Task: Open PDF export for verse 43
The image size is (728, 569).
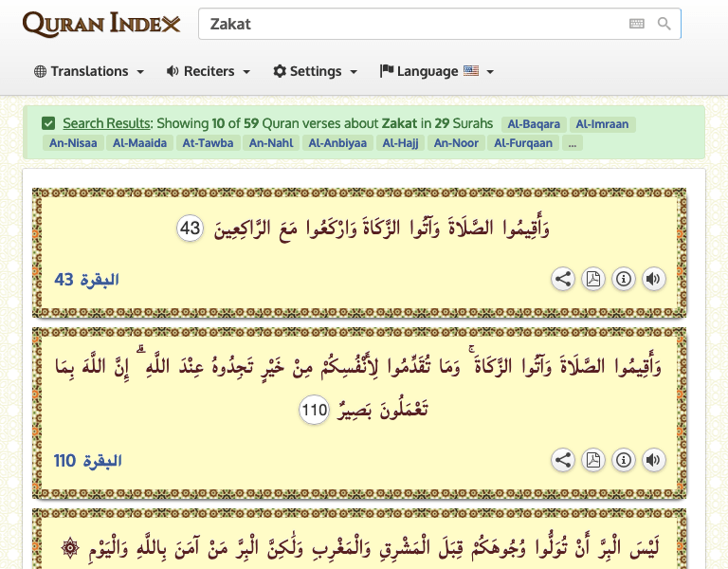Action: tap(593, 279)
